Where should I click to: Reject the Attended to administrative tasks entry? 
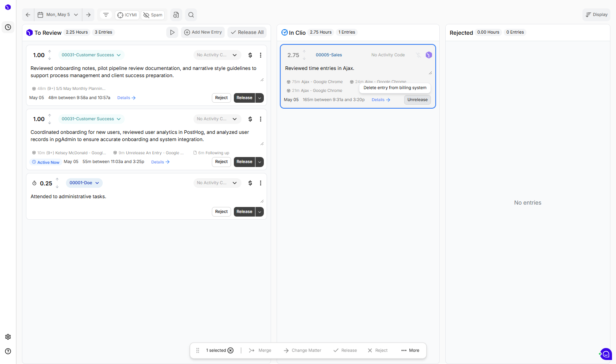click(221, 212)
